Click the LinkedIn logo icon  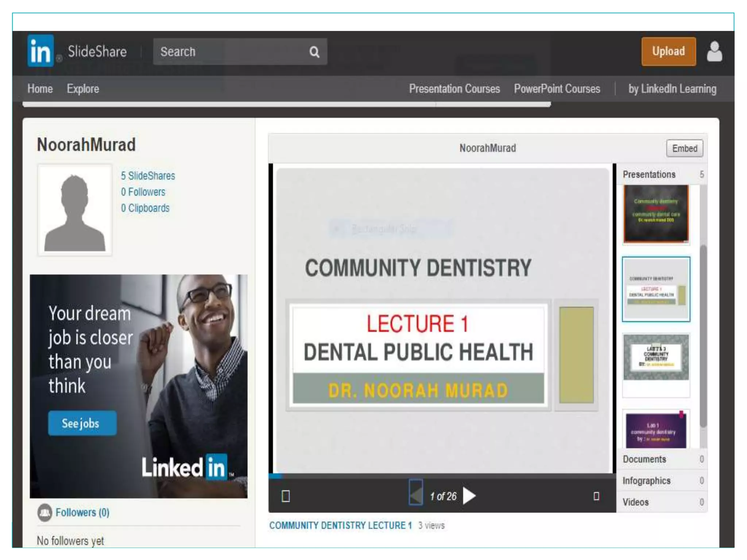(x=40, y=51)
